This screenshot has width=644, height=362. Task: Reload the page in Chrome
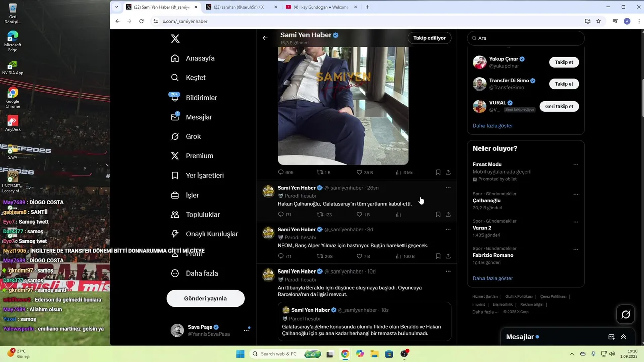pyautogui.click(x=141, y=21)
